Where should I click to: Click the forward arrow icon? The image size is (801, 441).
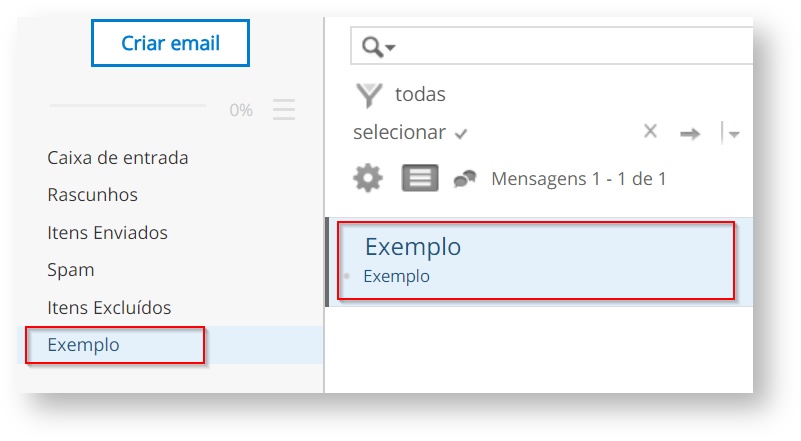(x=689, y=133)
